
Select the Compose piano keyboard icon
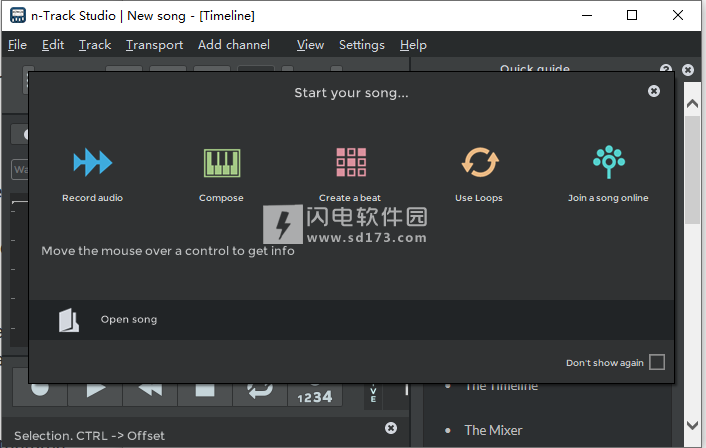pos(222,163)
